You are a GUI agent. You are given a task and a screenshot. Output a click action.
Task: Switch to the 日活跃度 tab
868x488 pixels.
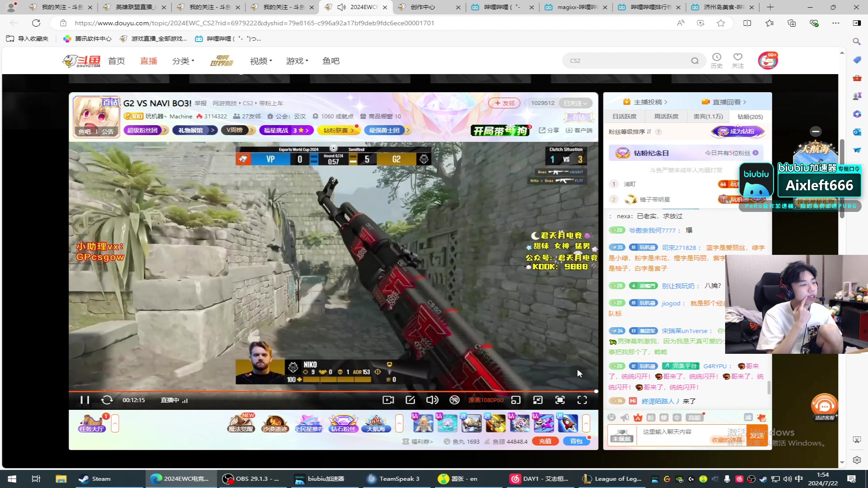624,117
